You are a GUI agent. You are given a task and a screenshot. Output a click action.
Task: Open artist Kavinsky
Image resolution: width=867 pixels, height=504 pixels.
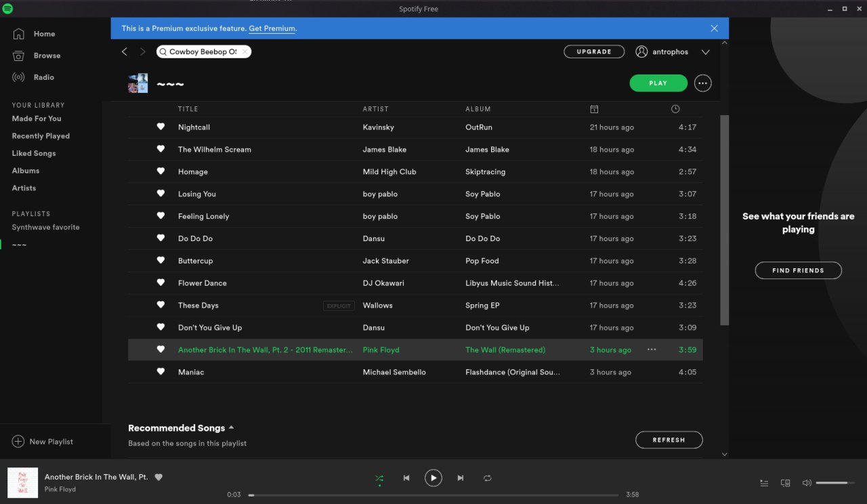pyautogui.click(x=378, y=127)
